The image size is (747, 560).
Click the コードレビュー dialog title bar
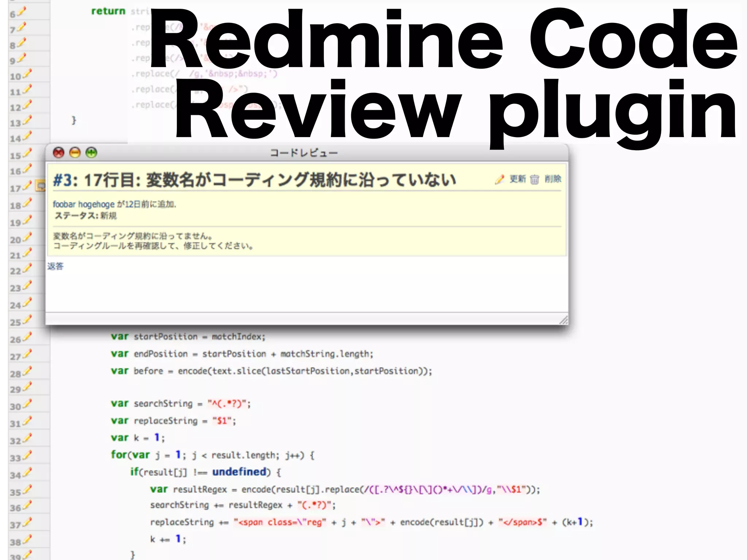(x=306, y=152)
